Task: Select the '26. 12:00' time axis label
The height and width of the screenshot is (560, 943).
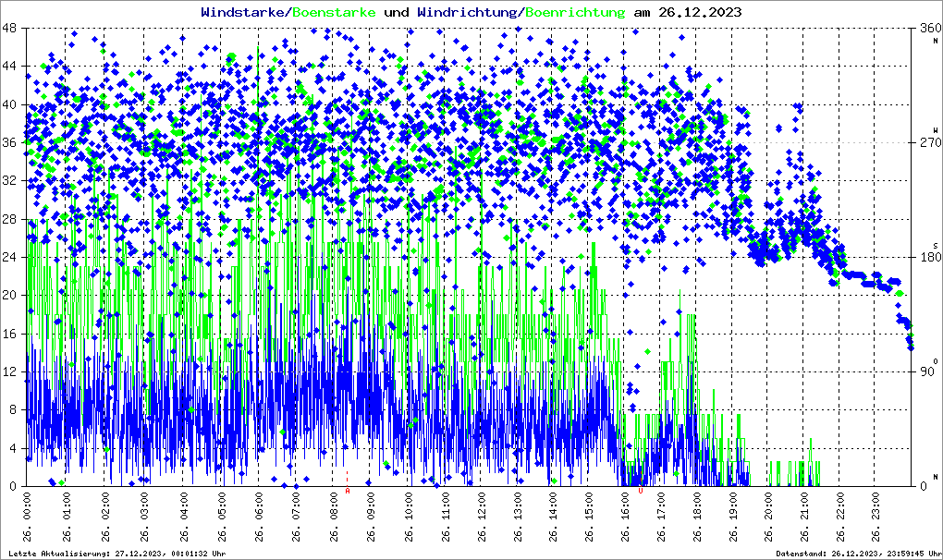Action: coord(482,517)
